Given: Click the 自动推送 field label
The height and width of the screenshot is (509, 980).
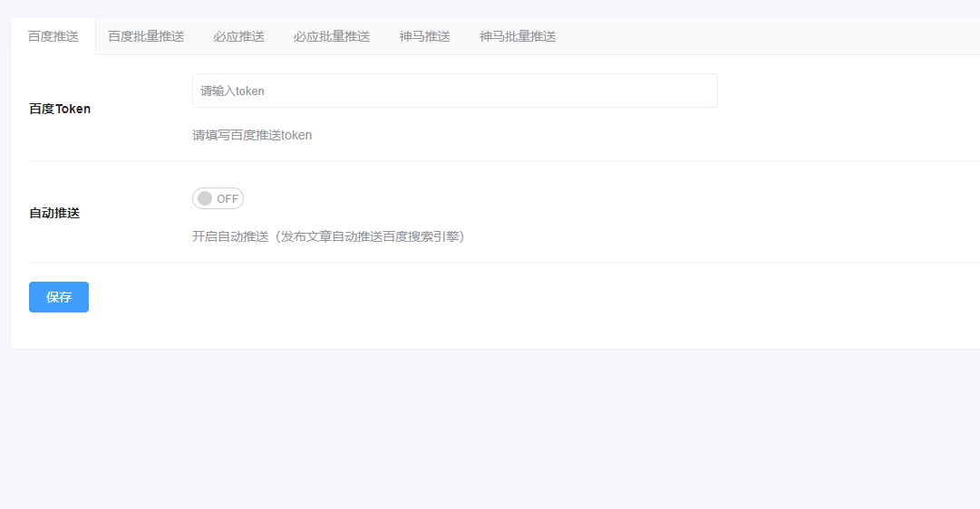Looking at the screenshot, I should (x=54, y=213).
